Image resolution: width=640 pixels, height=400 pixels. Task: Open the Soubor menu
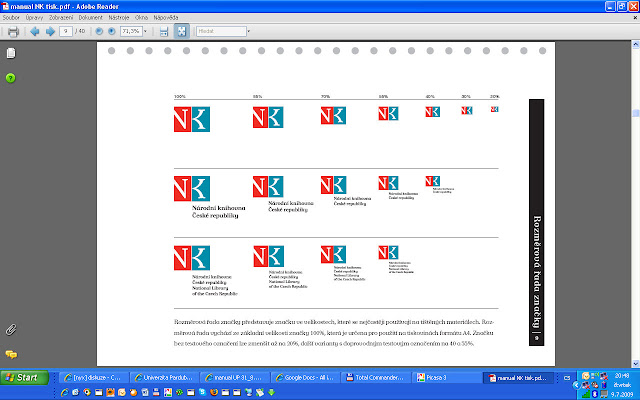pyautogui.click(x=11, y=18)
